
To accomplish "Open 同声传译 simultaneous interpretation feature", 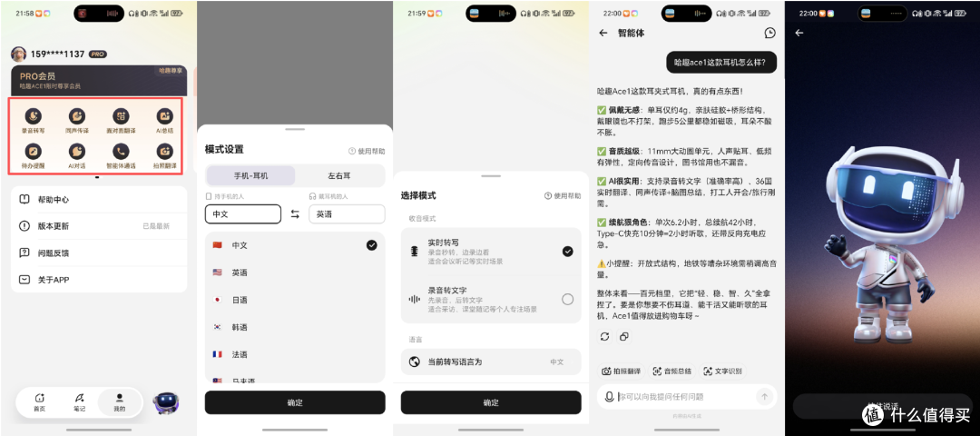I will (x=77, y=121).
